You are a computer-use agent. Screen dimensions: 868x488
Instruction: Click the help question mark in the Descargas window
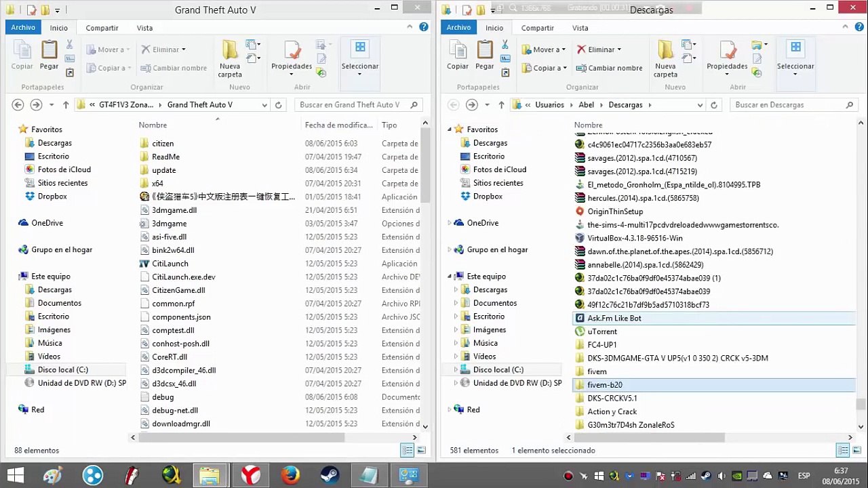859,27
